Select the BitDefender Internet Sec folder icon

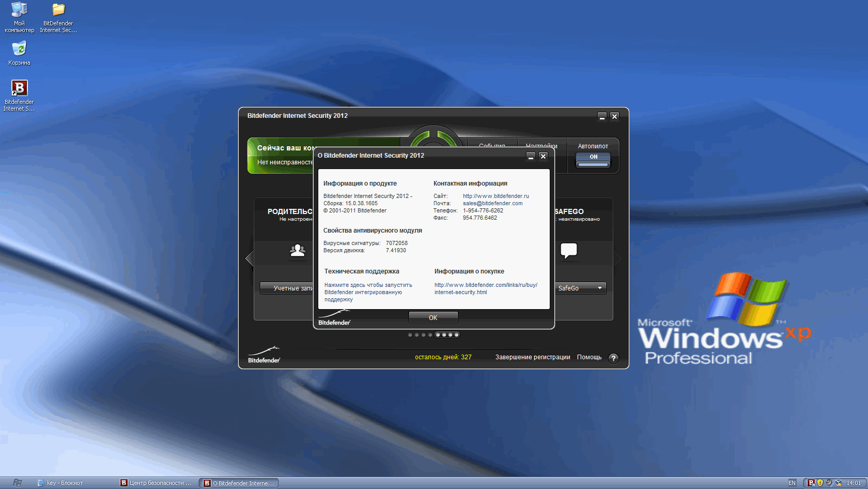[x=58, y=17]
